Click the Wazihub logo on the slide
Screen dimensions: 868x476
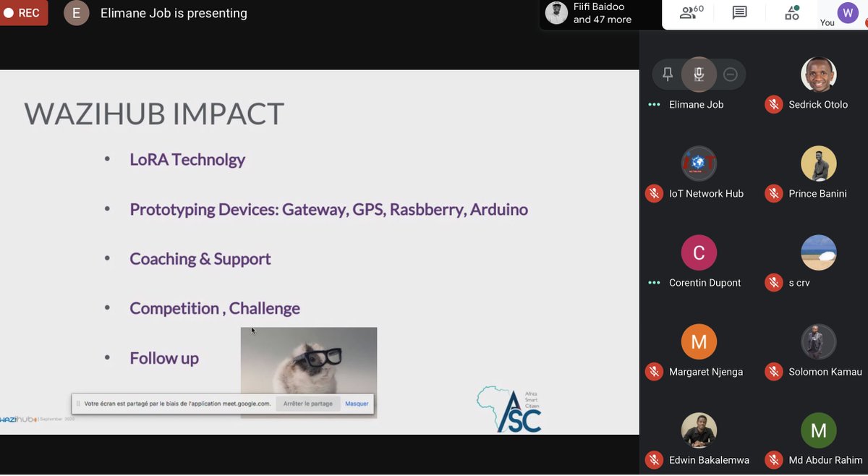pos(17,419)
